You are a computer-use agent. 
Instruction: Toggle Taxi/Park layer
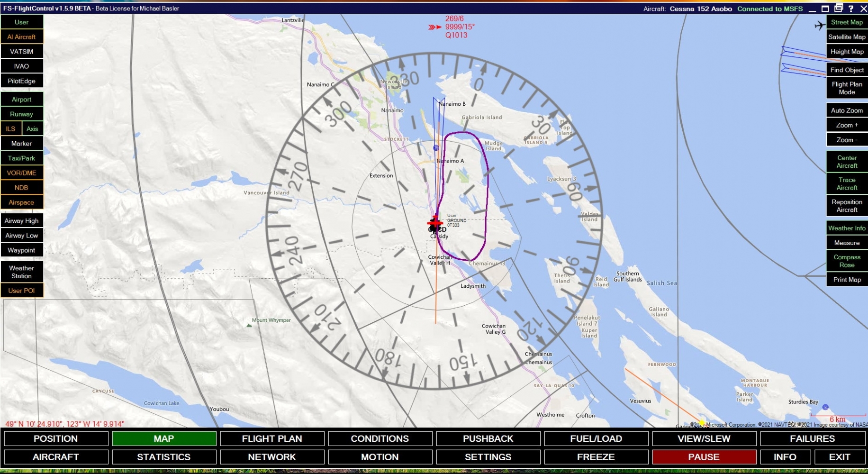click(22, 158)
